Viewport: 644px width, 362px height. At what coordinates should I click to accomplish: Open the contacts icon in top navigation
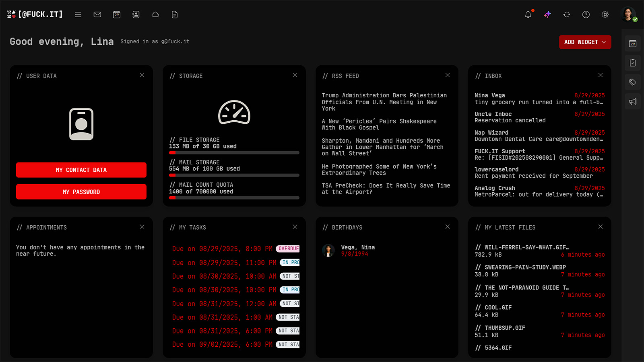(x=136, y=14)
